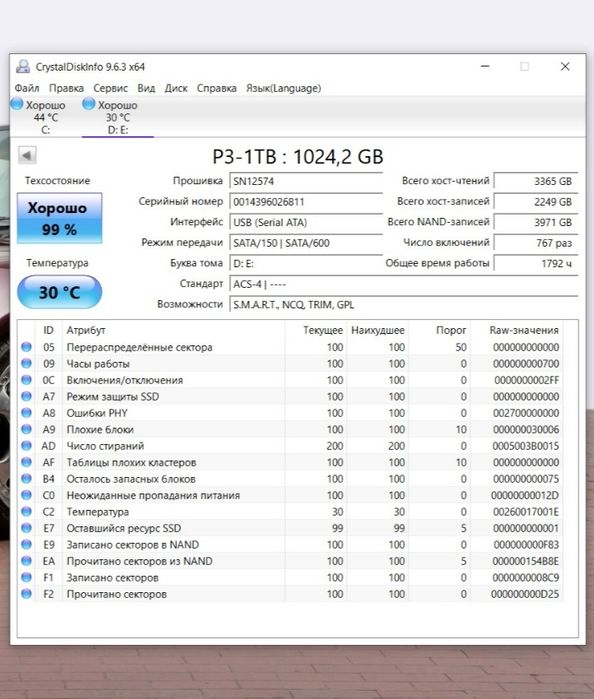Image resolution: width=594 pixels, height=699 pixels.
Task: Minimize the CrystalDiskInfo window
Action: 485,66
